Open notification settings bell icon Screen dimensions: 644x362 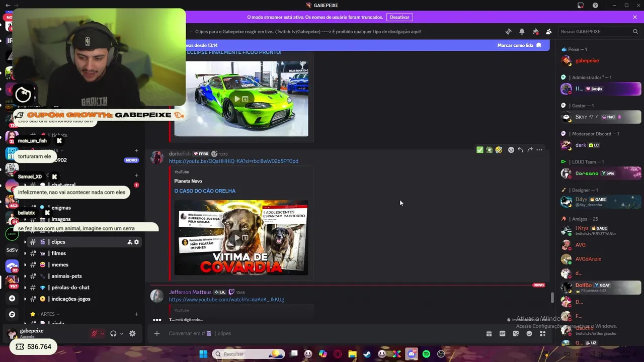[x=522, y=31]
